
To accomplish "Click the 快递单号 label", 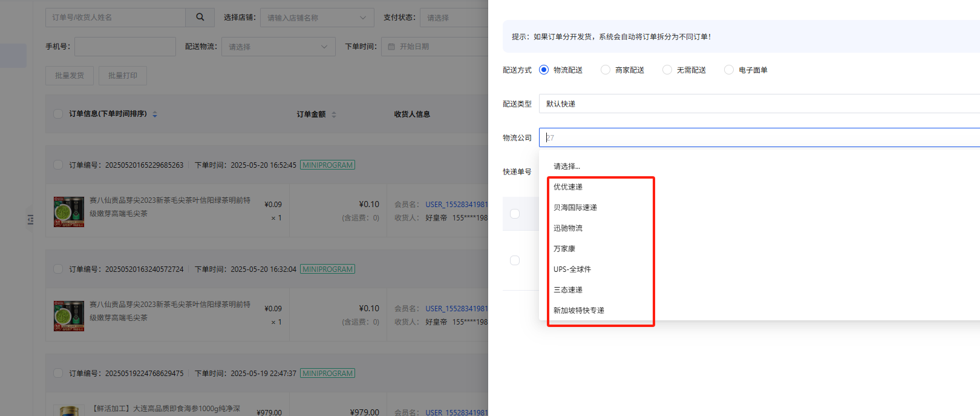I will pyautogui.click(x=517, y=172).
